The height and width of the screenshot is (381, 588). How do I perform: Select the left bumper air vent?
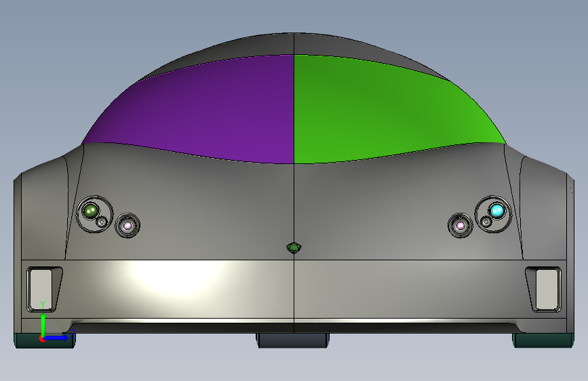coord(44,289)
